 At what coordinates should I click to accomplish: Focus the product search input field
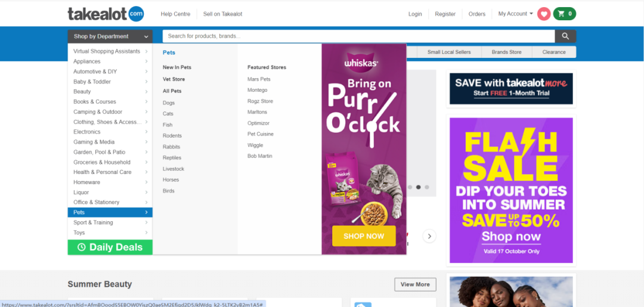coord(358,36)
